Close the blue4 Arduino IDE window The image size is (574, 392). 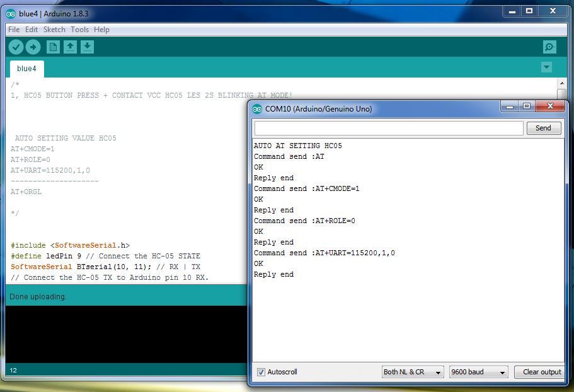tap(553, 11)
